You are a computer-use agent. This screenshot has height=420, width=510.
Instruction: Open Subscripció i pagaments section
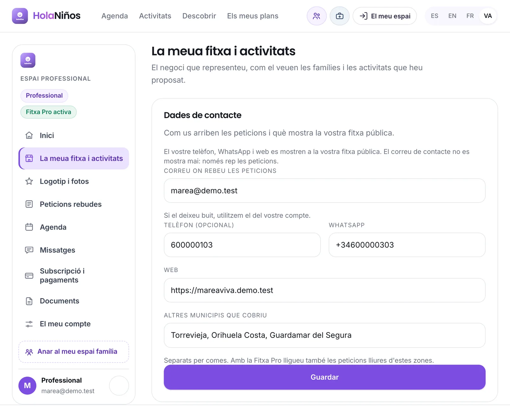pyautogui.click(x=74, y=276)
